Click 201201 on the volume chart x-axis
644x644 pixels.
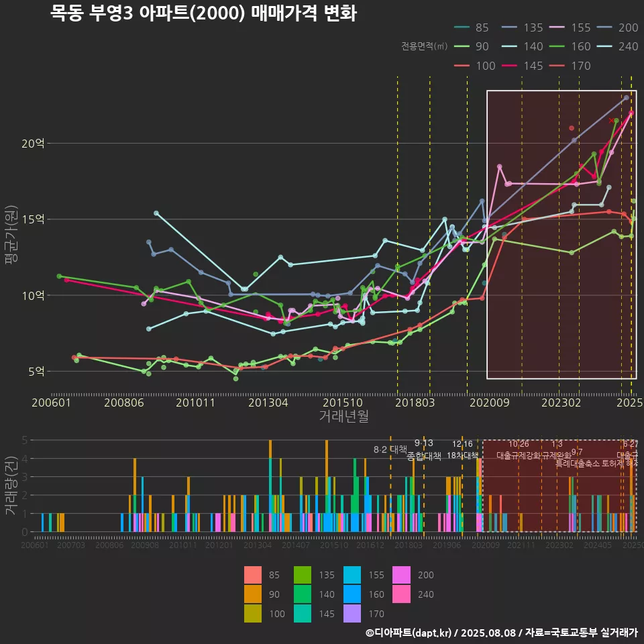coord(219,545)
